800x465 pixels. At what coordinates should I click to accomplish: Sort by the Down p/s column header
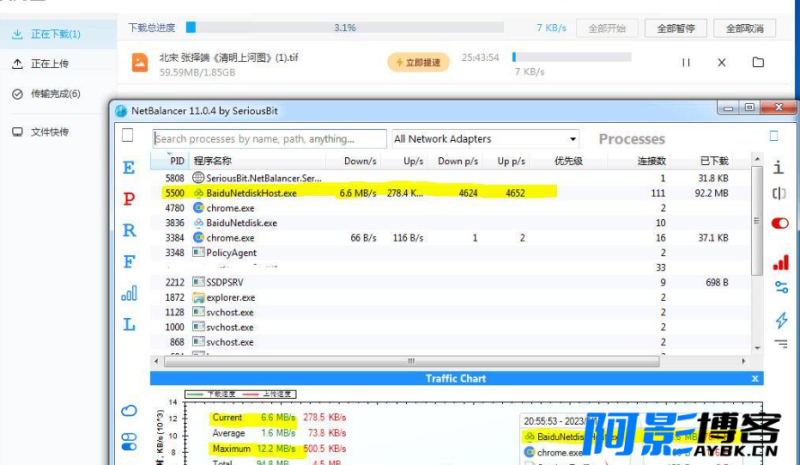point(455,161)
